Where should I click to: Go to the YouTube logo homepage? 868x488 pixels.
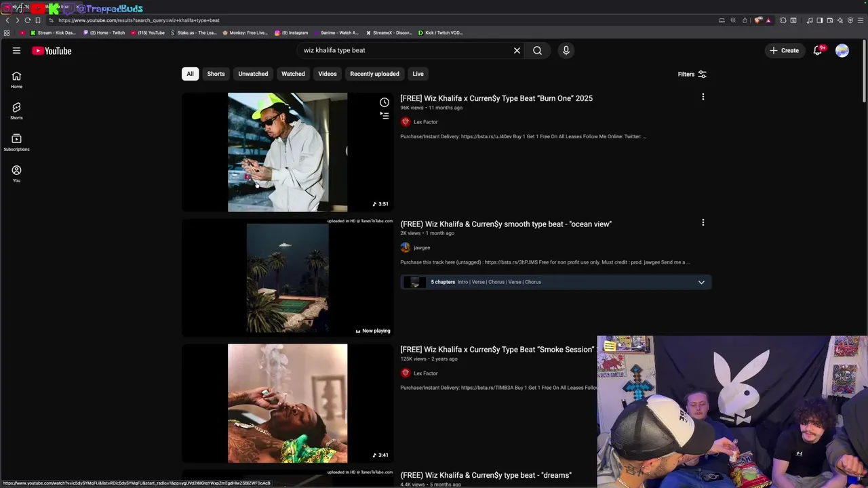point(52,50)
